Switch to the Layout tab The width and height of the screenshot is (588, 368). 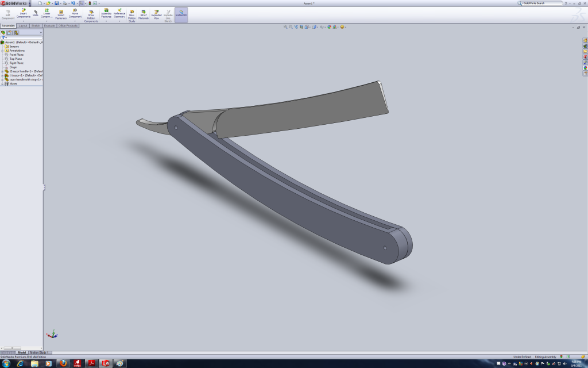point(23,26)
